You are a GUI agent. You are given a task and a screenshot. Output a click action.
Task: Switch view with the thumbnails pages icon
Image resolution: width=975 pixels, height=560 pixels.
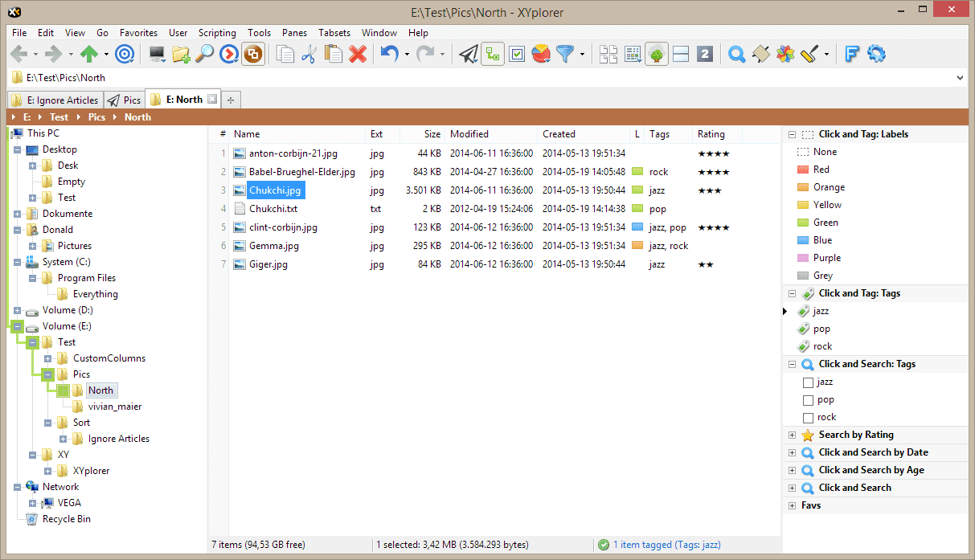[x=608, y=54]
